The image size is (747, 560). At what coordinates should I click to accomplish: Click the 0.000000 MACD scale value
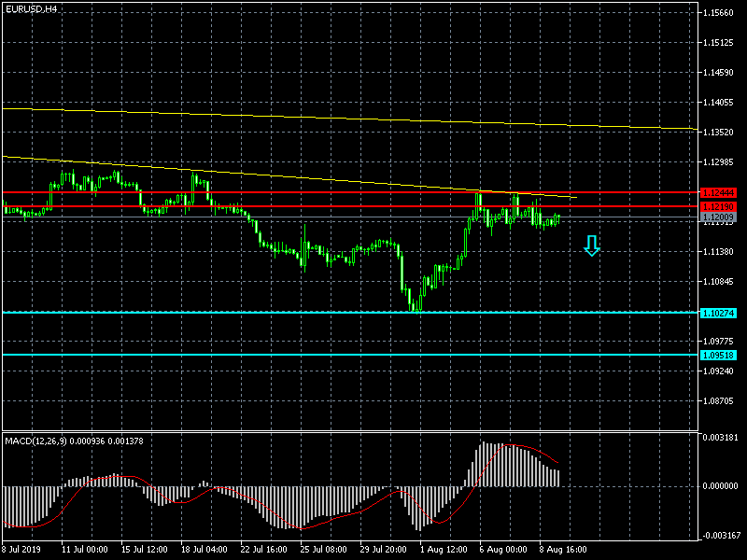tap(720, 486)
